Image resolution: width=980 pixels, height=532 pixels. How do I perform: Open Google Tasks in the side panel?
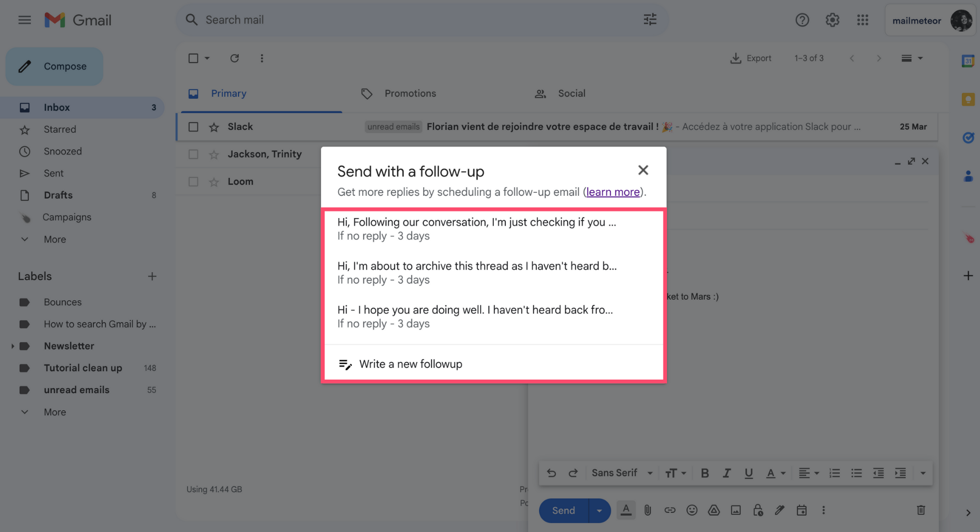point(968,138)
